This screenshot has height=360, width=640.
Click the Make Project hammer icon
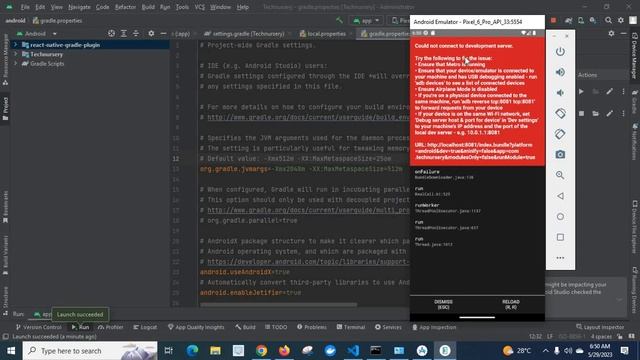tap(339, 20)
